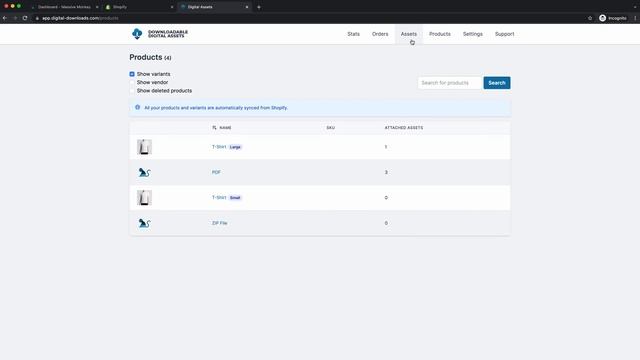Click the browser forward arrow

click(15, 18)
